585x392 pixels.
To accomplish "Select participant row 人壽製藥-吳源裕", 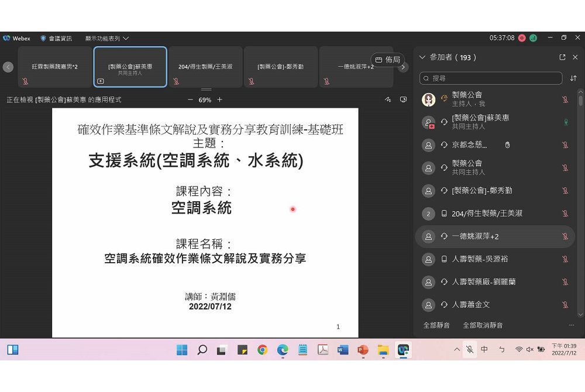I will click(x=495, y=259).
